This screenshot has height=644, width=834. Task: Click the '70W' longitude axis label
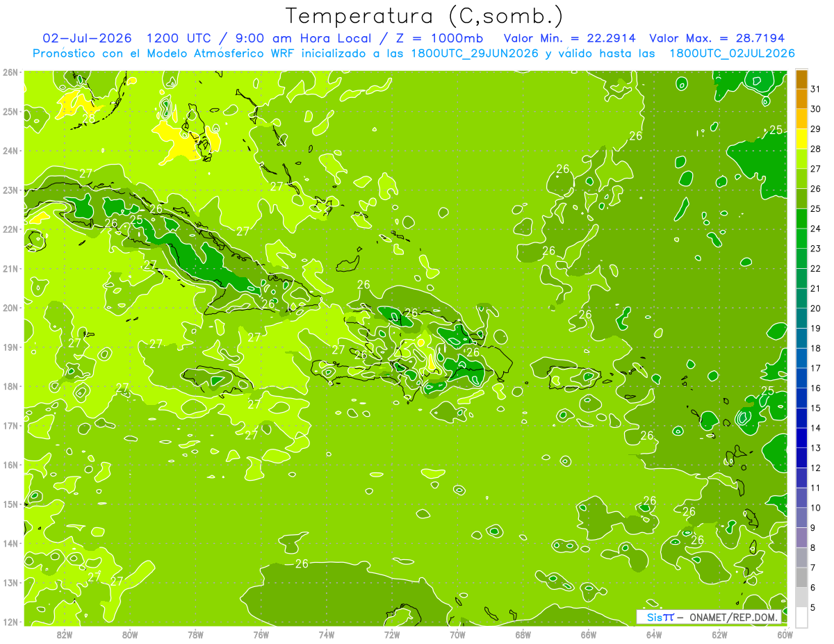457,634
